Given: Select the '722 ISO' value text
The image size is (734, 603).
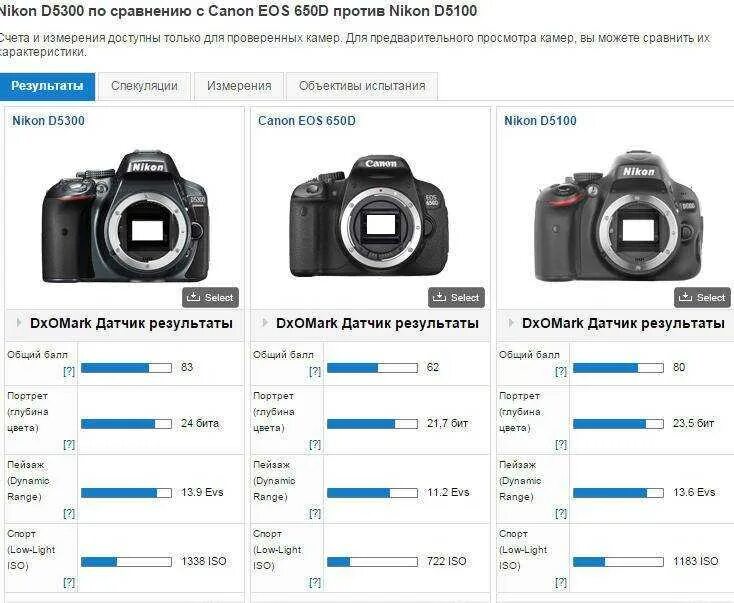Looking at the screenshot, I should [x=447, y=561].
